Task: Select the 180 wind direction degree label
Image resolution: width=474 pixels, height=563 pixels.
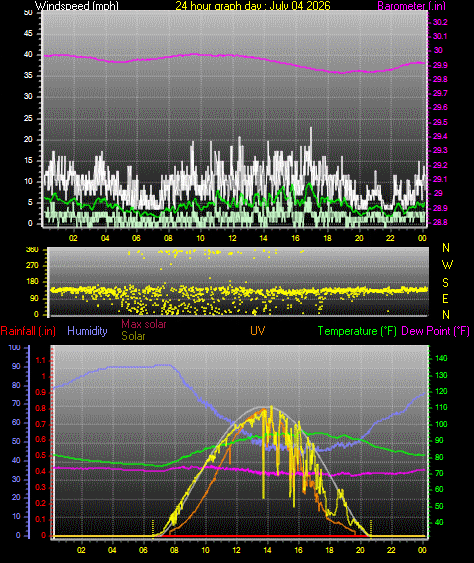Action: point(32,282)
